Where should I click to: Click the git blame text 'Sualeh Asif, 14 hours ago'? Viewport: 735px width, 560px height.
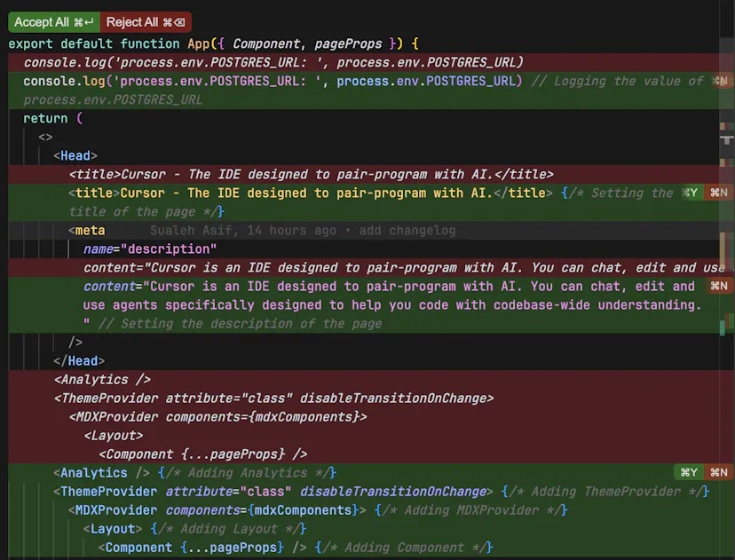coord(243,230)
